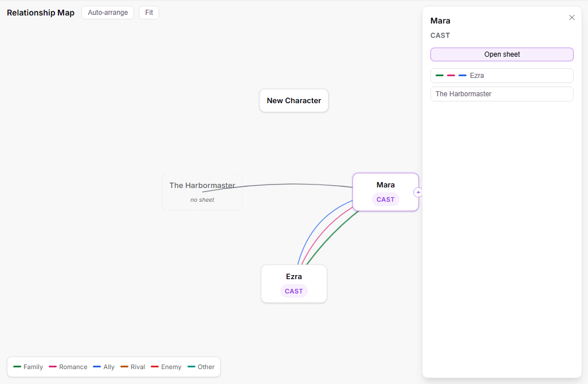Open The Harbormaster row in panel

tap(502, 94)
